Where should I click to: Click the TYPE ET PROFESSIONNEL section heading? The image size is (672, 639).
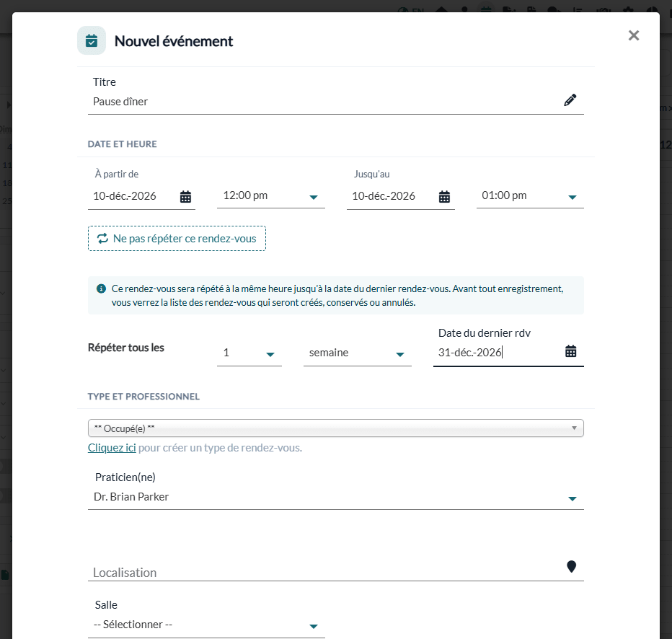click(143, 397)
